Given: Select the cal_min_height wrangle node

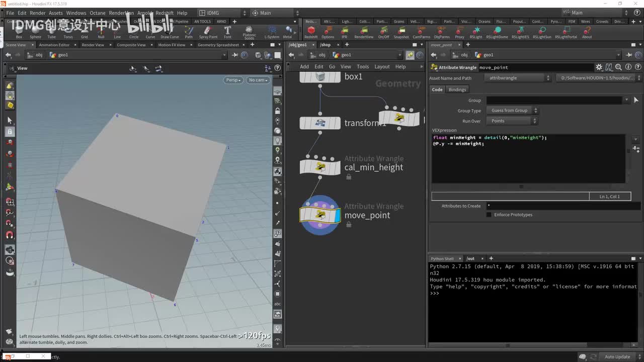Looking at the screenshot, I should tap(320, 167).
